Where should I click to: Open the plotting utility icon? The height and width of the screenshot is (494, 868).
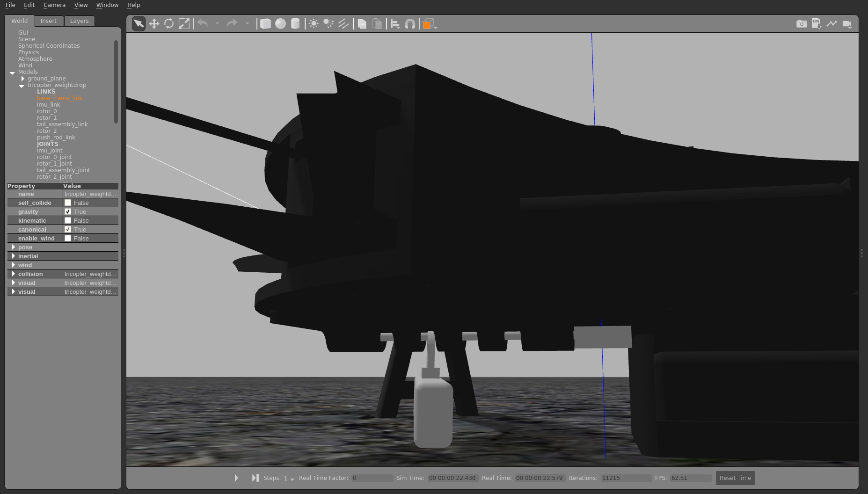click(832, 23)
